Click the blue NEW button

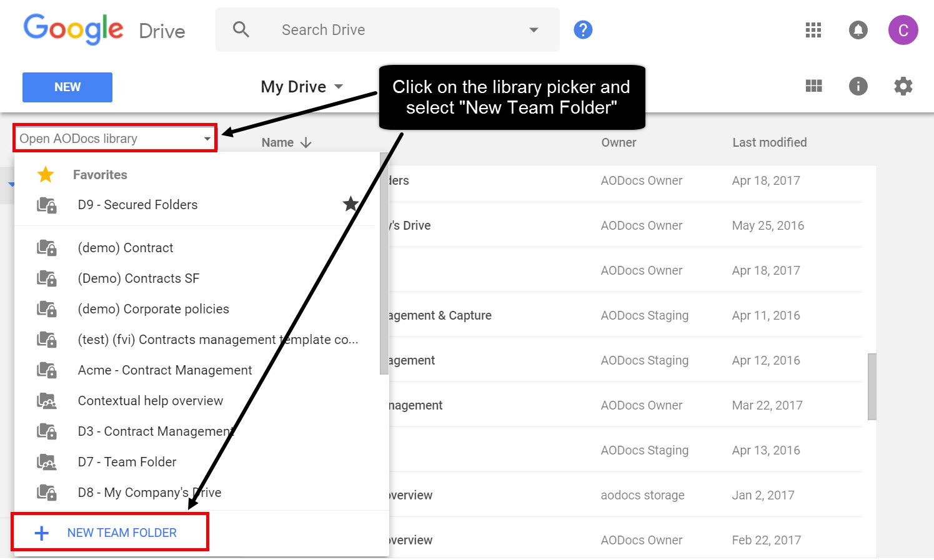[x=67, y=87]
